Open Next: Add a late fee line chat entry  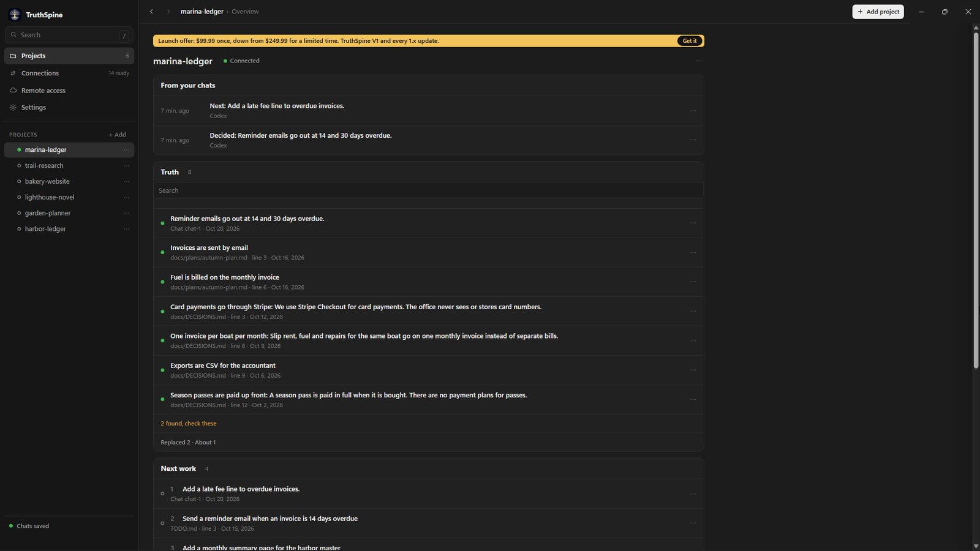coord(429,111)
